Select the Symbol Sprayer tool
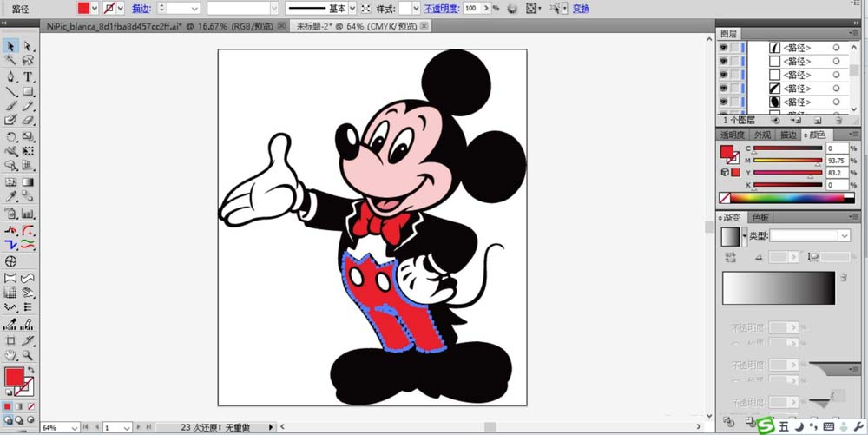The height and width of the screenshot is (435, 868). 10,213
